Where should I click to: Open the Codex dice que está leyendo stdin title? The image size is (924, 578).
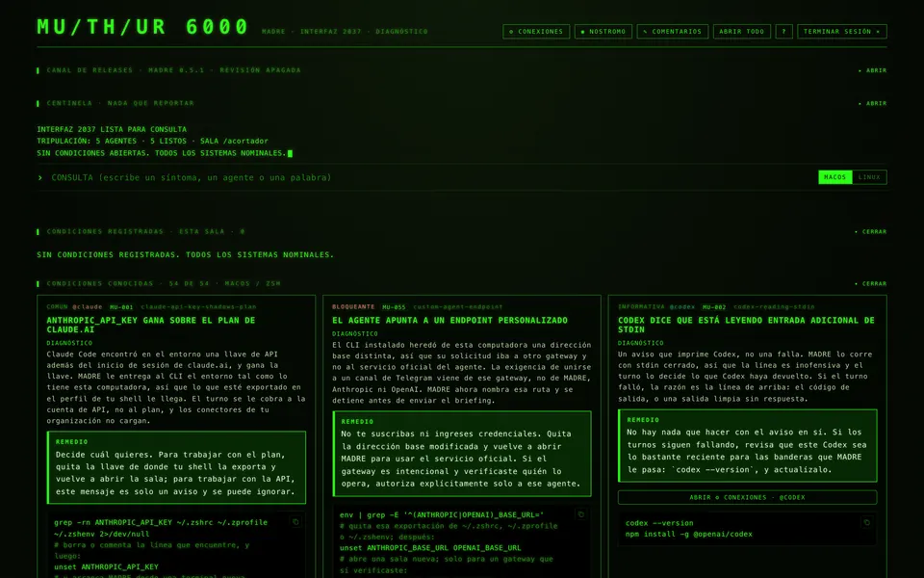coord(746,325)
